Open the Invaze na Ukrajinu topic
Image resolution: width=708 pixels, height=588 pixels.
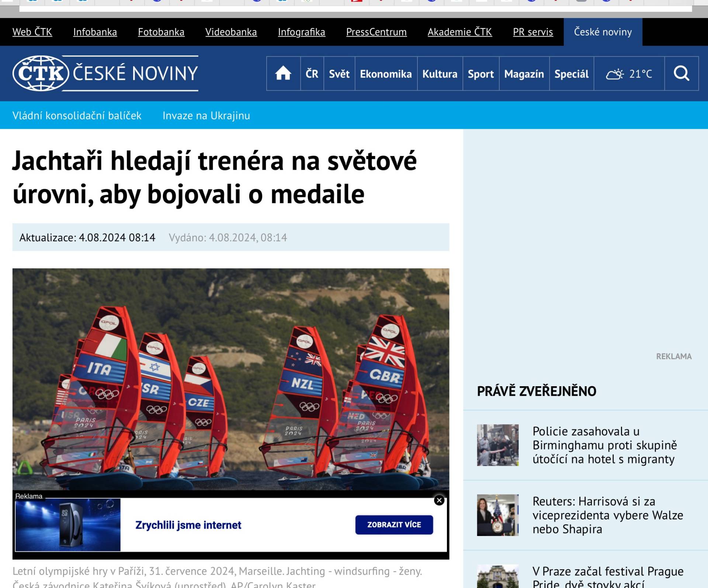pos(206,115)
